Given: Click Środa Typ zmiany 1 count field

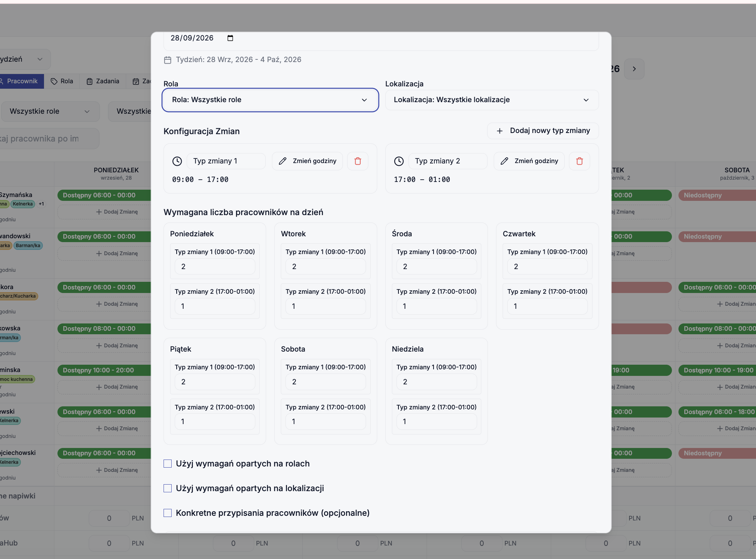Looking at the screenshot, I should (437, 267).
